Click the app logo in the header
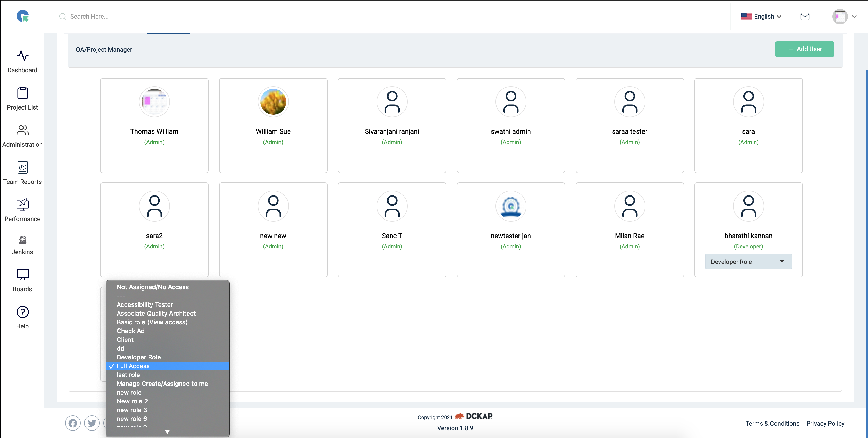The width and height of the screenshot is (868, 438). (x=22, y=16)
